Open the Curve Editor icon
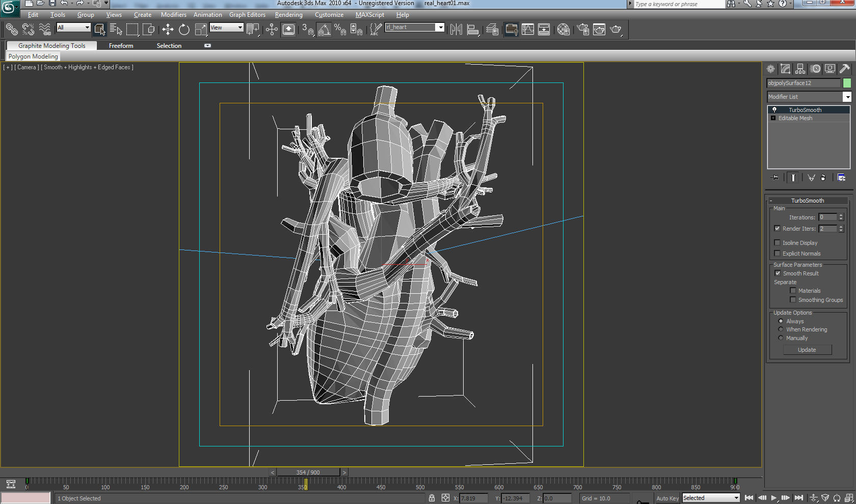 tap(528, 30)
